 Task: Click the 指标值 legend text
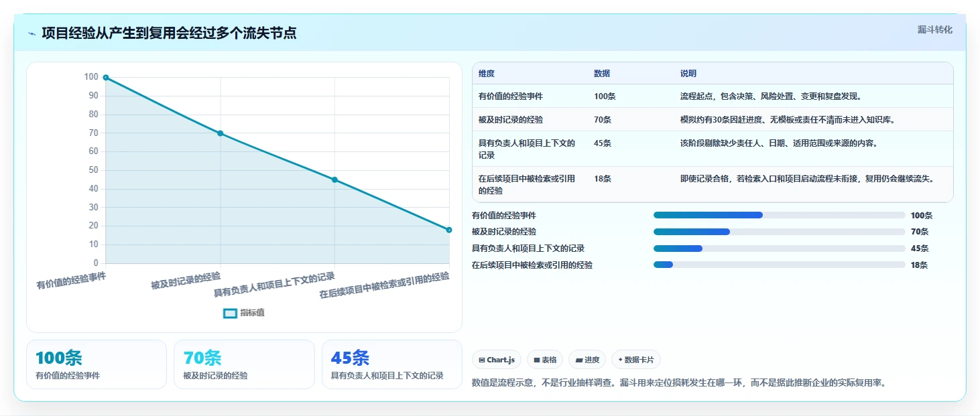point(253,313)
